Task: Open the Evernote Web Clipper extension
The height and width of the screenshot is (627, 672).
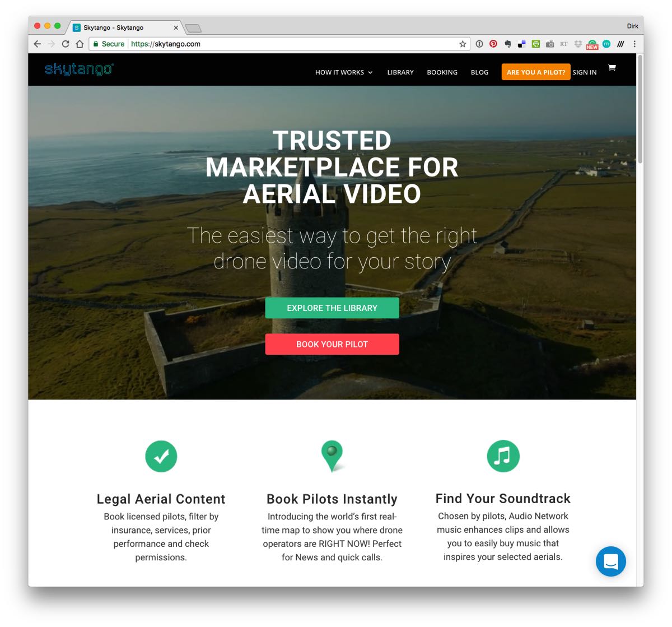Action: [x=507, y=44]
